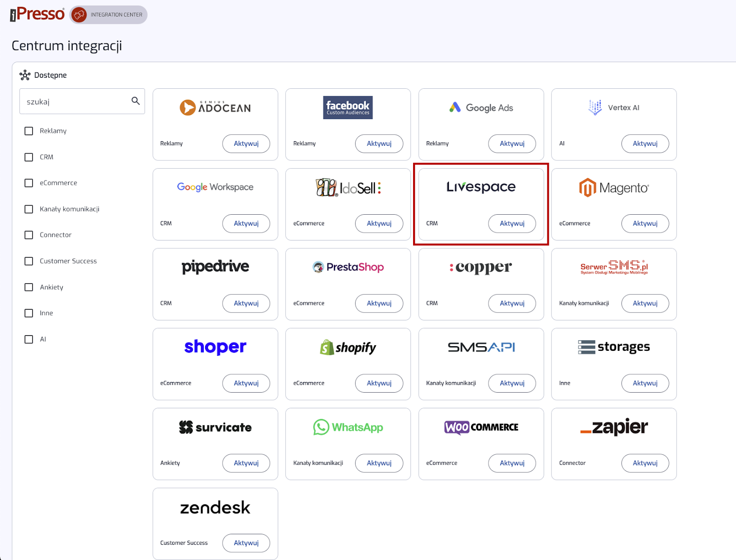This screenshot has height=560, width=736.
Task: Click the Google Ads logo
Action: pyautogui.click(x=481, y=108)
